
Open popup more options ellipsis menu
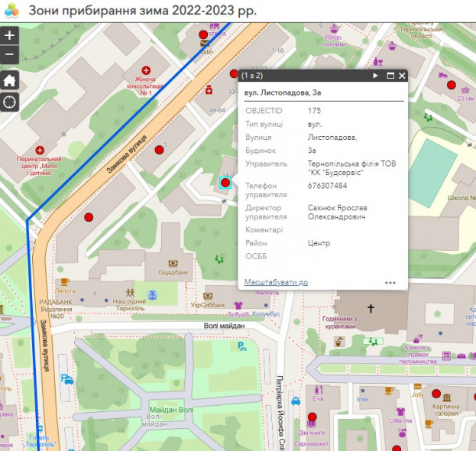pyautogui.click(x=390, y=282)
